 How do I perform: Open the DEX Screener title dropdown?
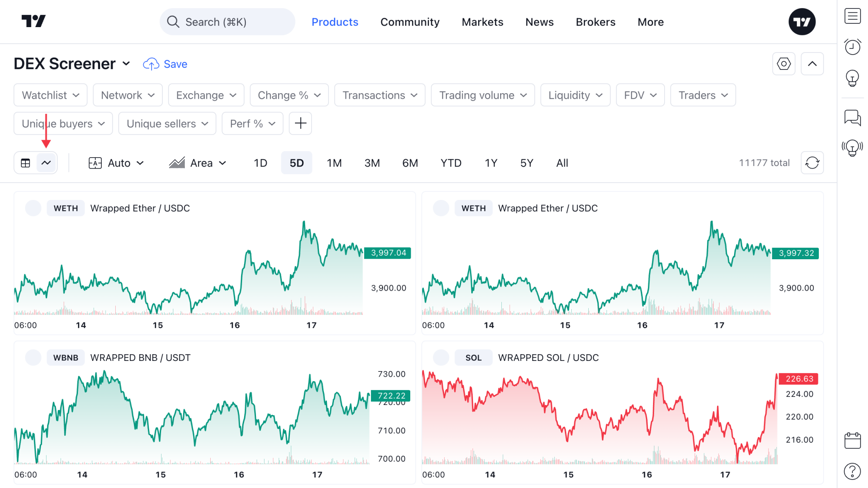[x=72, y=64]
